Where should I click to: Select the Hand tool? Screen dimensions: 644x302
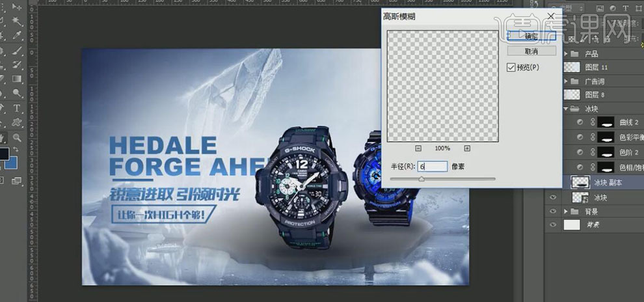3,137
